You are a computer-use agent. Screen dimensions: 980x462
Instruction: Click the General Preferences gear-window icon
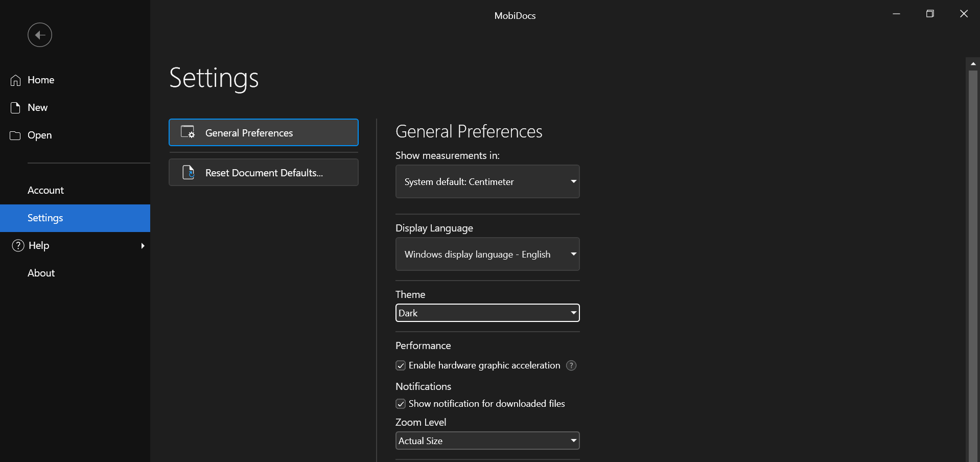coord(188,132)
